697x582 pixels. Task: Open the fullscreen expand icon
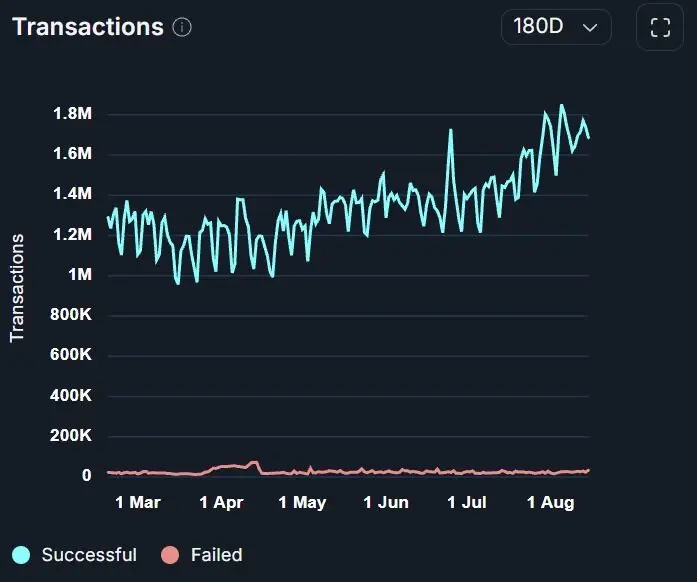660,28
